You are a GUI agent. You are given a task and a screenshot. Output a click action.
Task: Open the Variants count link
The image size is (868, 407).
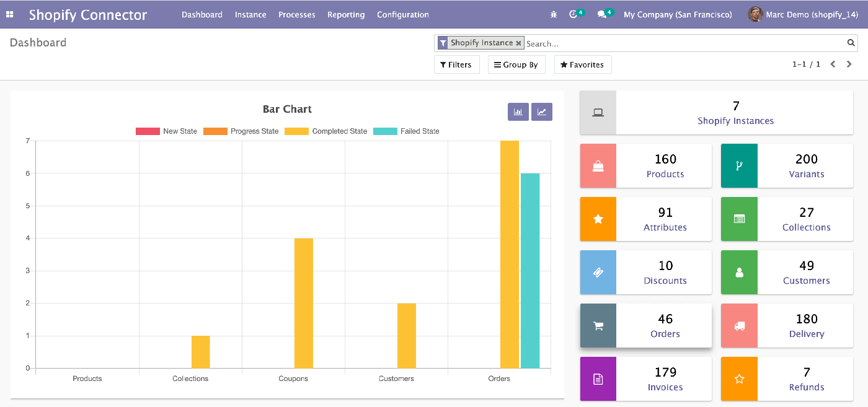pyautogui.click(x=807, y=174)
